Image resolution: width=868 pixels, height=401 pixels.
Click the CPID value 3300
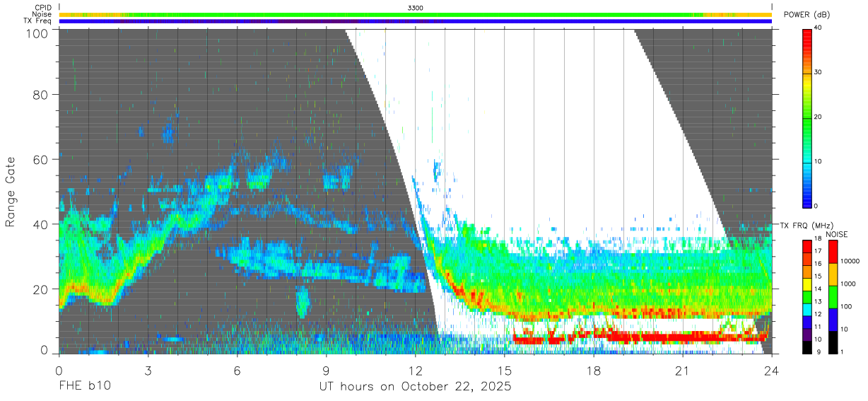(x=416, y=8)
